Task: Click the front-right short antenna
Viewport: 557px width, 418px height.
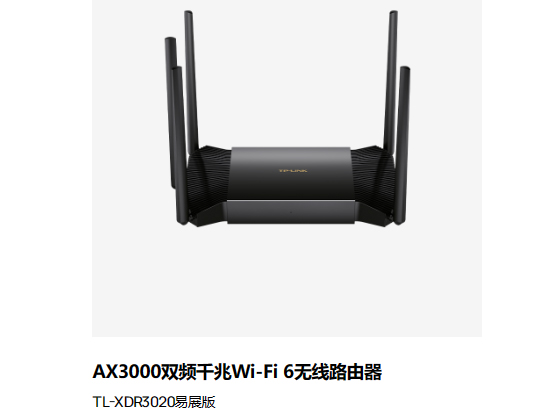Action: click(x=402, y=145)
